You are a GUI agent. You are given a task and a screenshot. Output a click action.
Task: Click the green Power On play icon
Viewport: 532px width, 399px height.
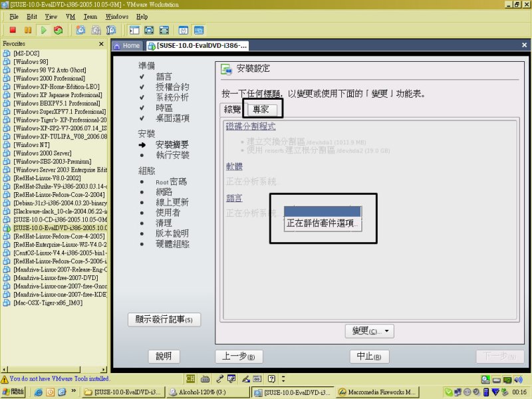pos(43,30)
